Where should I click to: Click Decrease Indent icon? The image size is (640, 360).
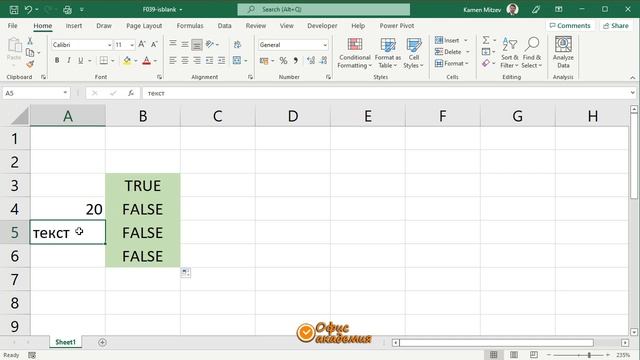pyautogui.click(x=209, y=60)
